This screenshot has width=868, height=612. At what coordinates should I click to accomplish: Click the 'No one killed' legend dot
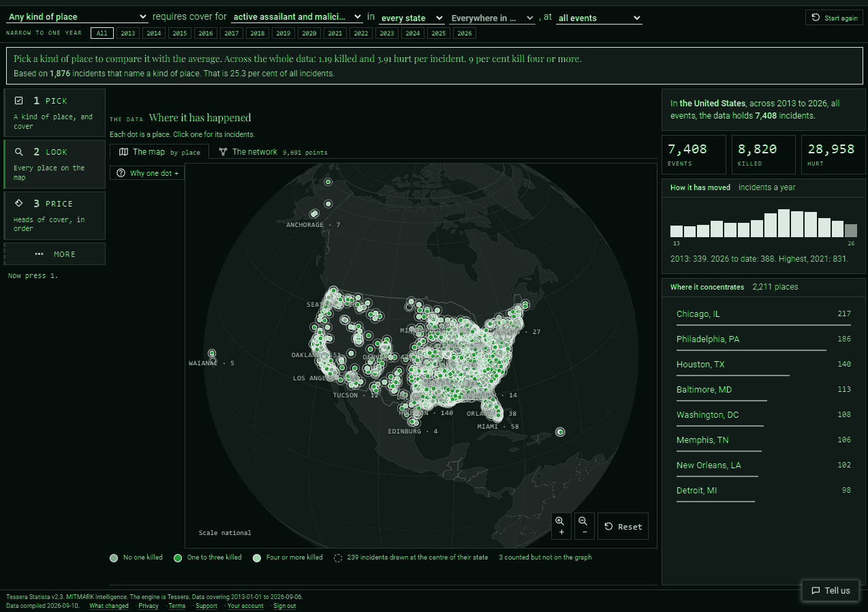pos(114,558)
